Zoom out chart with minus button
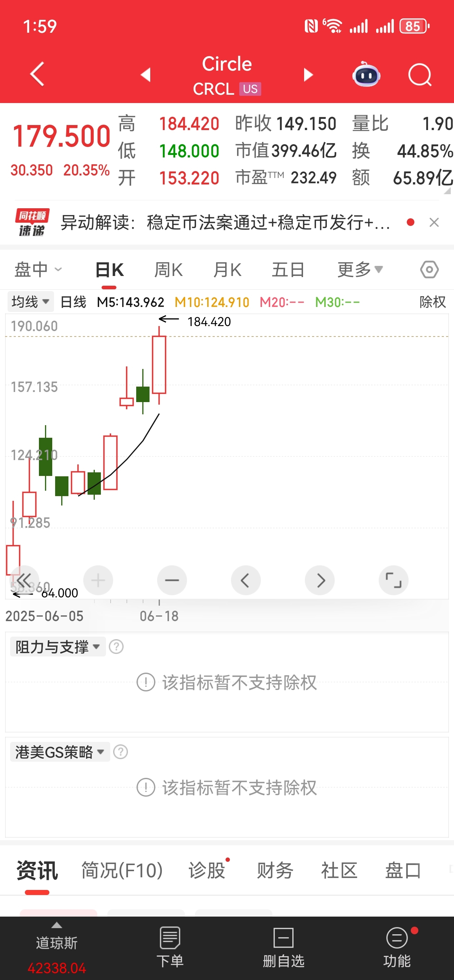Image resolution: width=454 pixels, height=980 pixels. (x=172, y=580)
